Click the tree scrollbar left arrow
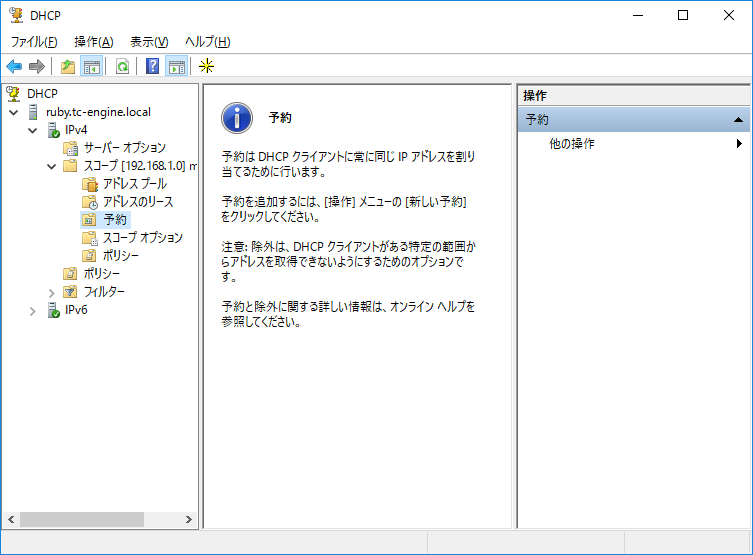753x555 pixels. tap(11, 519)
